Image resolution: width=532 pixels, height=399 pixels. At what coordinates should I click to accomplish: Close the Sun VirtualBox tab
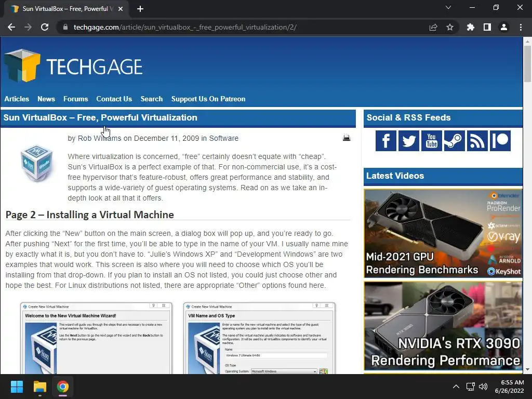click(x=121, y=9)
